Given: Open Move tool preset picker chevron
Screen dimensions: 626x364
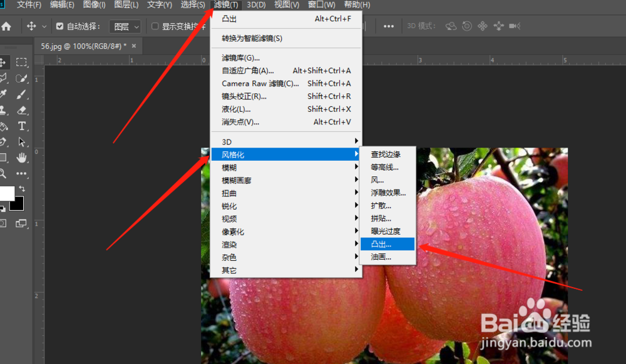Looking at the screenshot, I should tap(44, 27).
